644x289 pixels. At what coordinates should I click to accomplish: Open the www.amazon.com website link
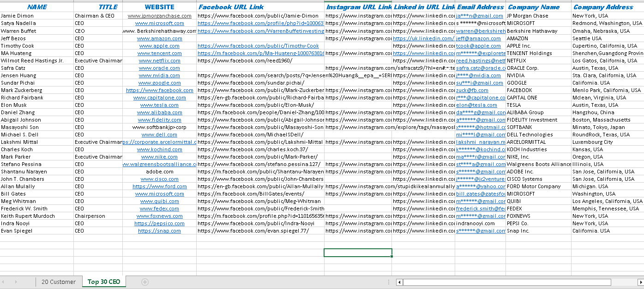pos(160,38)
